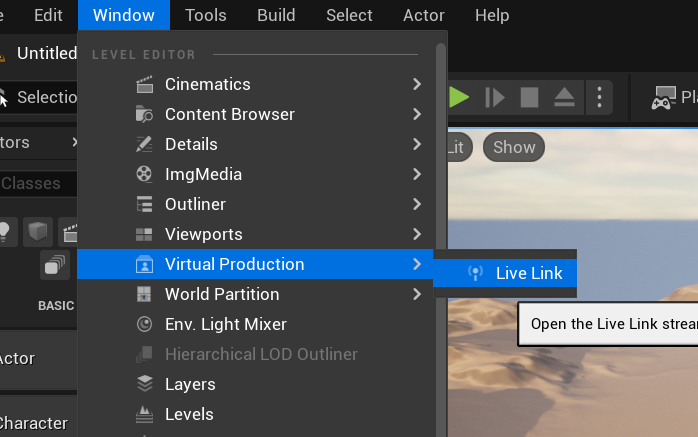
Task: Click the ImgMedia film reel icon
Action: click(x=144, y=174)
